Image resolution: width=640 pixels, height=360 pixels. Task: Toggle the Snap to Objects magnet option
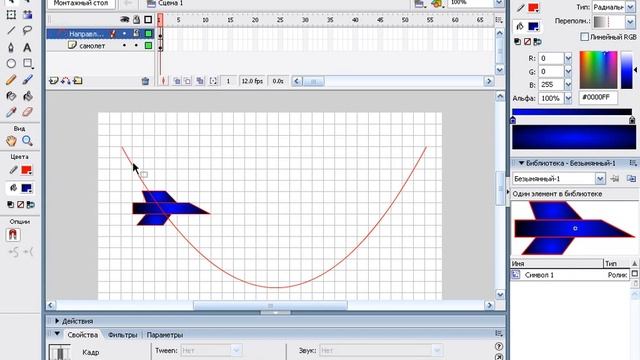(x=13, y=235)
